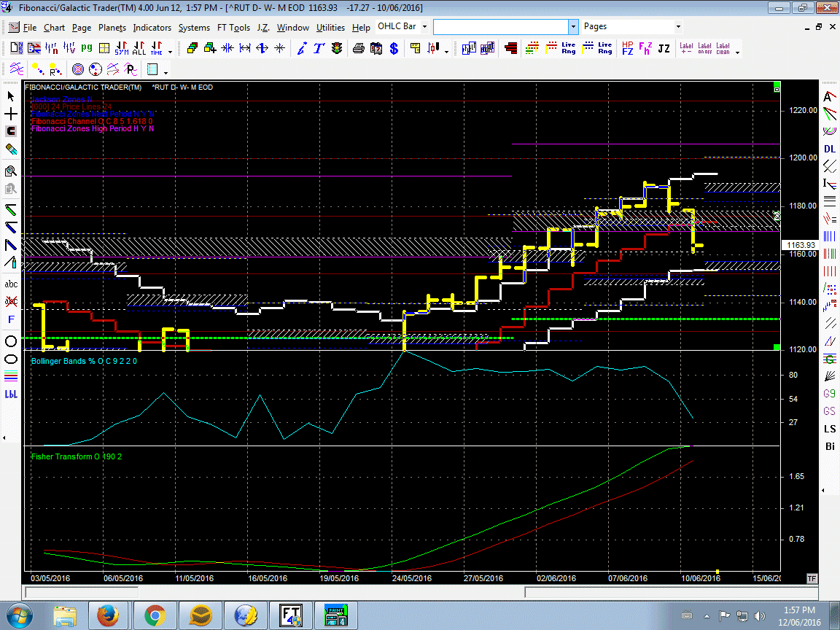Image resolution: width=840 pixels, height=630 pixels.
Task: Open Firefox from the taskbar
Action: (x=108, y=615)
